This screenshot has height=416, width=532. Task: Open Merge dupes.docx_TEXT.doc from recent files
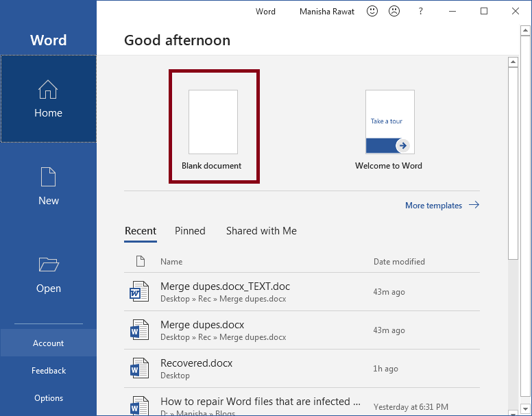point(302,291)
